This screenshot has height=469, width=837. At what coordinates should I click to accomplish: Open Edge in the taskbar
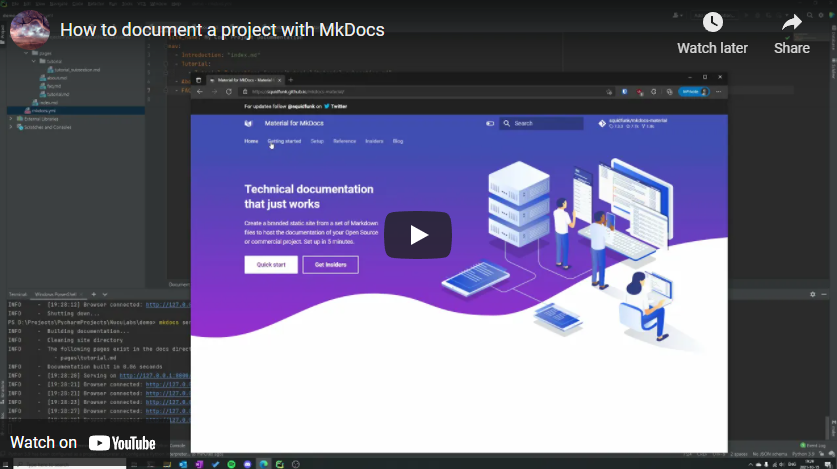(x=264, y=464)
